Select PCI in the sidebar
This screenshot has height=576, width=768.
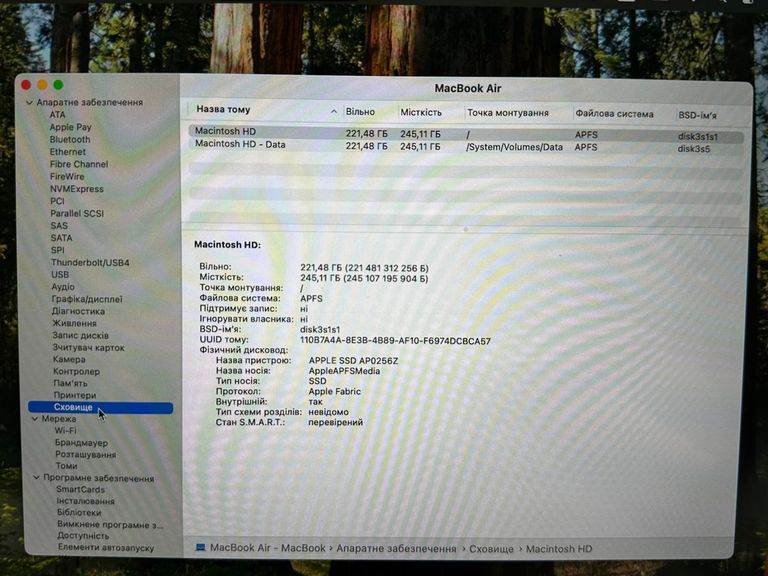pos(57,201)
